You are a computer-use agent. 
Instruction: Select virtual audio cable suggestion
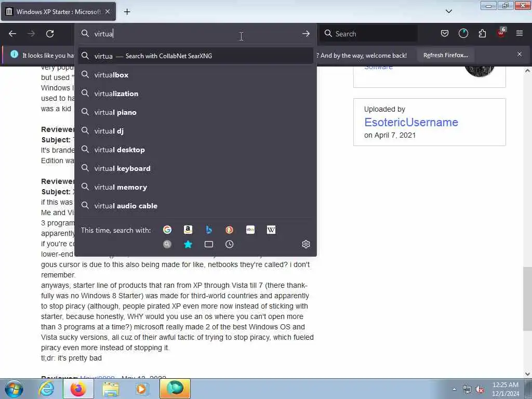[x=196, y=206]
